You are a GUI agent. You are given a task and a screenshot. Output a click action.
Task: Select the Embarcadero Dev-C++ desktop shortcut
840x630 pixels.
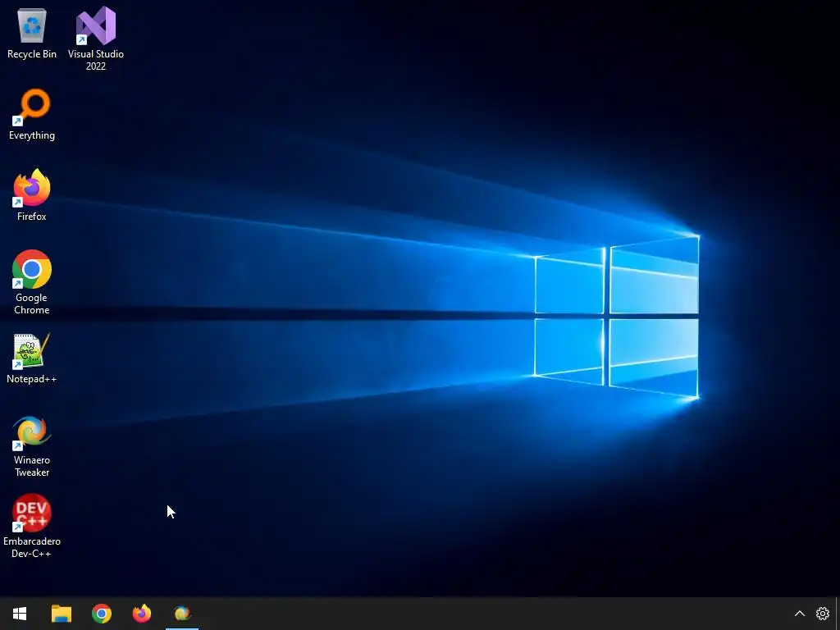pyautogui.click(x=32, y=526)
